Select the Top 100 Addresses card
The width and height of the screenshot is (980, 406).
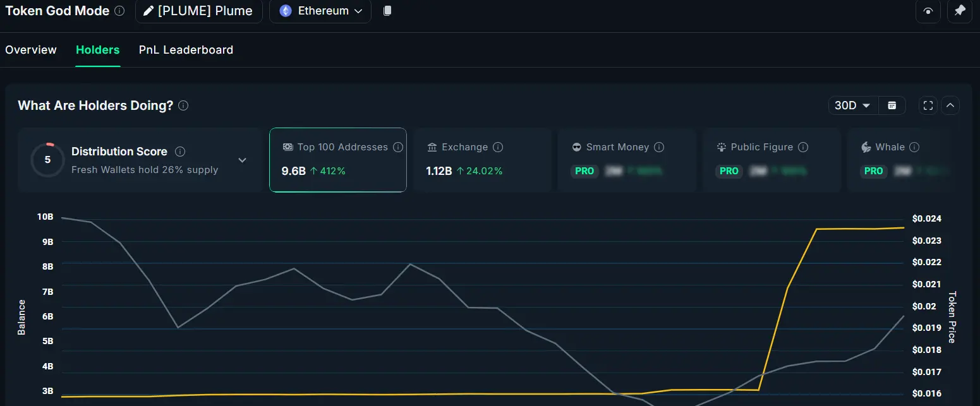pyautogui.click(x=338, y=160)
